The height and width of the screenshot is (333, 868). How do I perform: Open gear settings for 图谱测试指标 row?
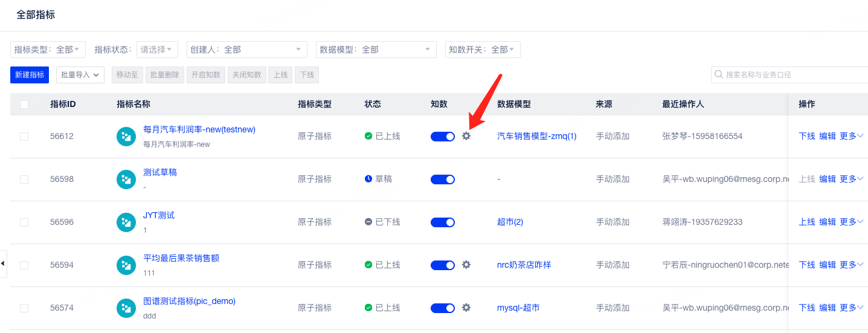466,308
